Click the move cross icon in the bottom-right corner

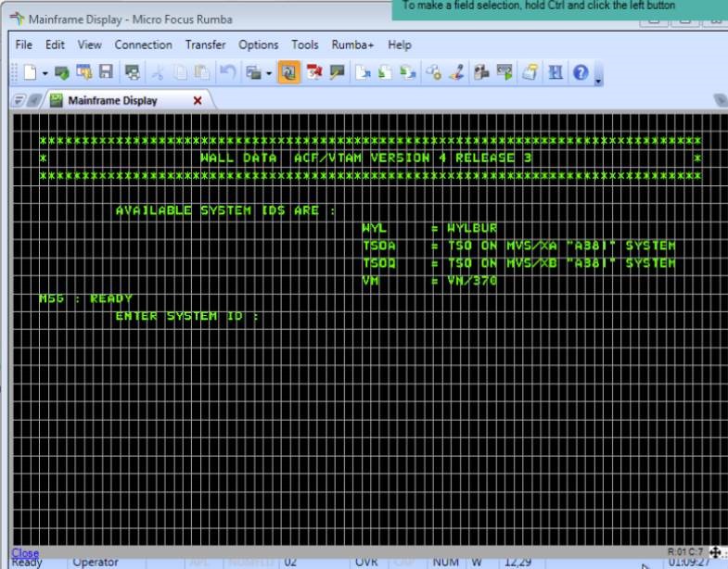(x=715, y=552)
